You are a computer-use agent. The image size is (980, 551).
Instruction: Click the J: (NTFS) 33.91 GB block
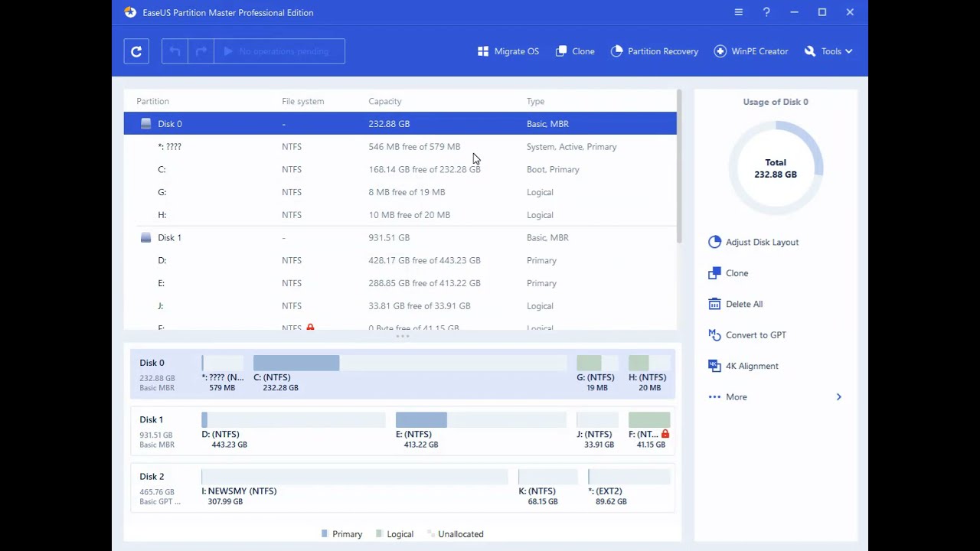[596, 430]
